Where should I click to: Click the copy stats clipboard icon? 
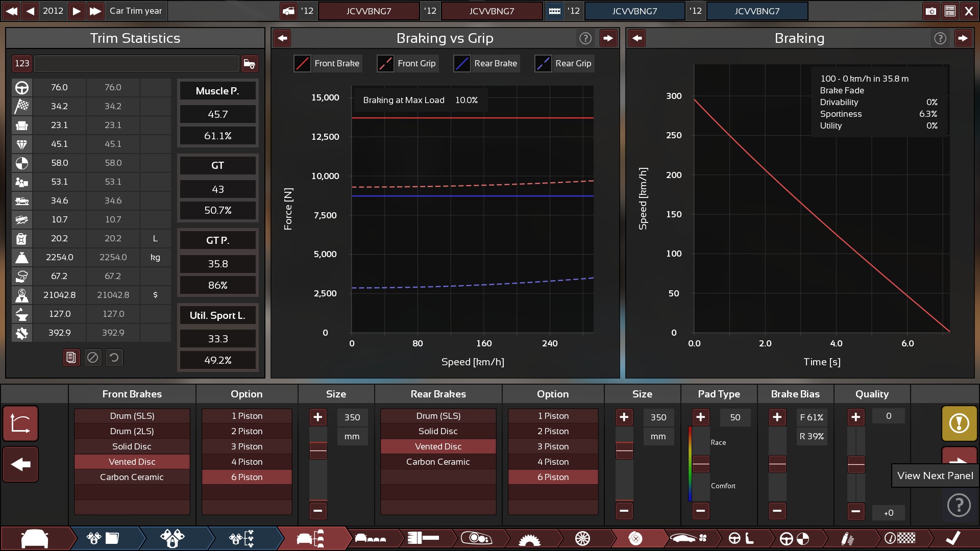pyautogui.click(x=71, y=358)
